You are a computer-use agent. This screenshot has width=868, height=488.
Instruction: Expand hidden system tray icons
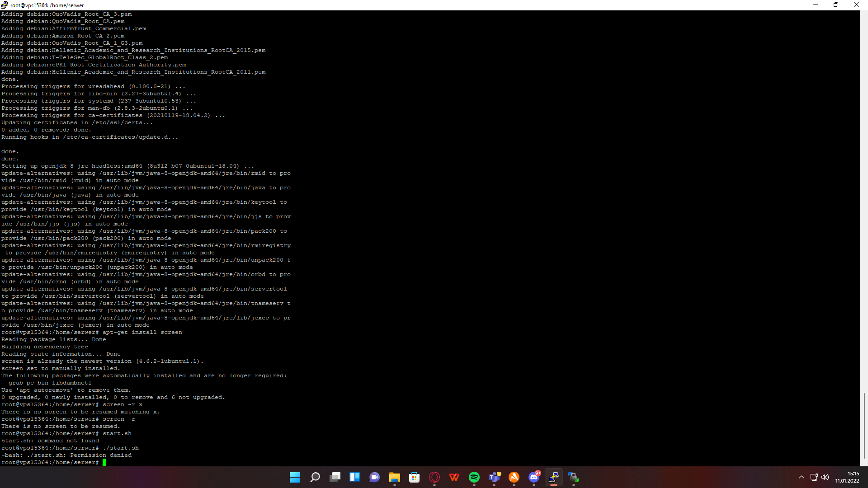pos(802,477)
